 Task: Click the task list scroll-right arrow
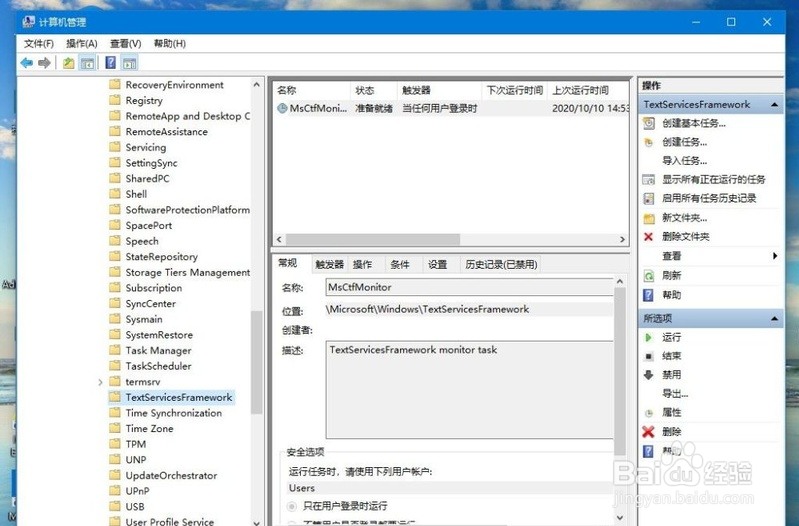[x=622, y=240]
